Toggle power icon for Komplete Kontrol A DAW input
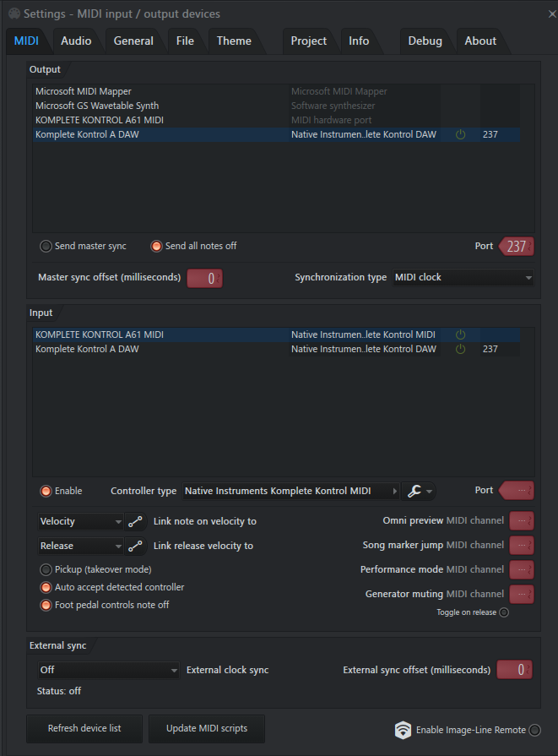Image resolution: width=558 pixels, height=756 pixels. tap(461, 349)
